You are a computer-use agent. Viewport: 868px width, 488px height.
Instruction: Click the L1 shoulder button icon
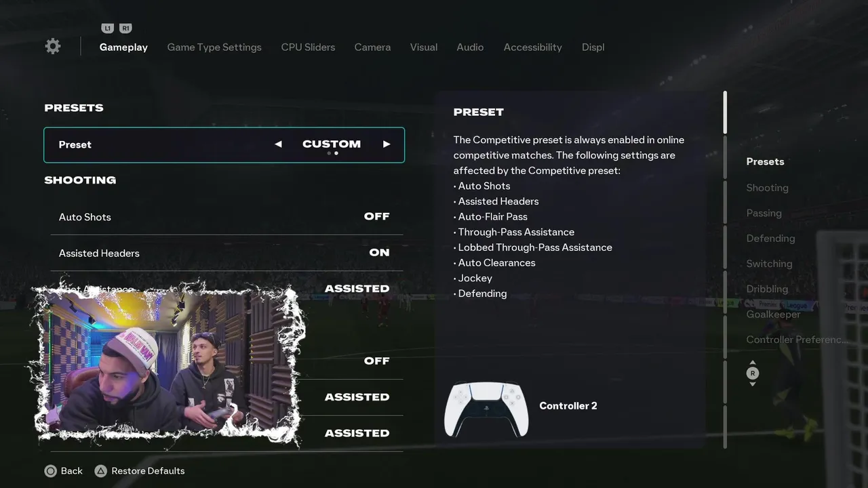[107, 28]
